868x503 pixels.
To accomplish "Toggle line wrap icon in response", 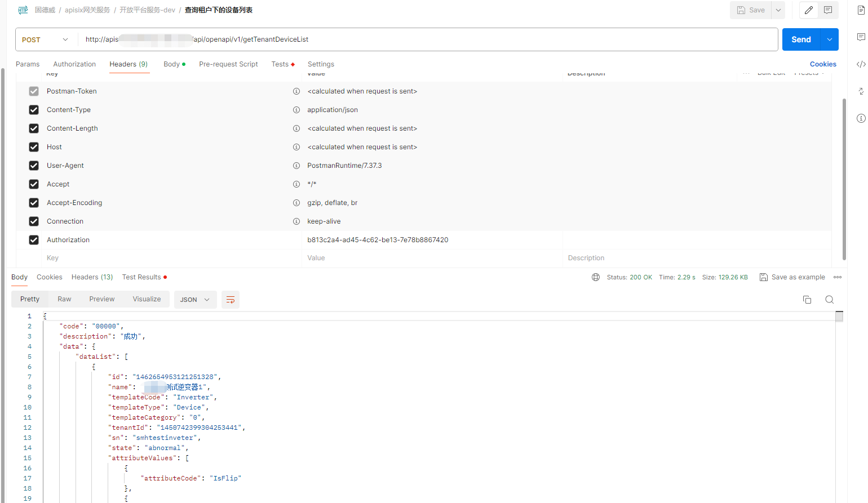I will 231,300.
